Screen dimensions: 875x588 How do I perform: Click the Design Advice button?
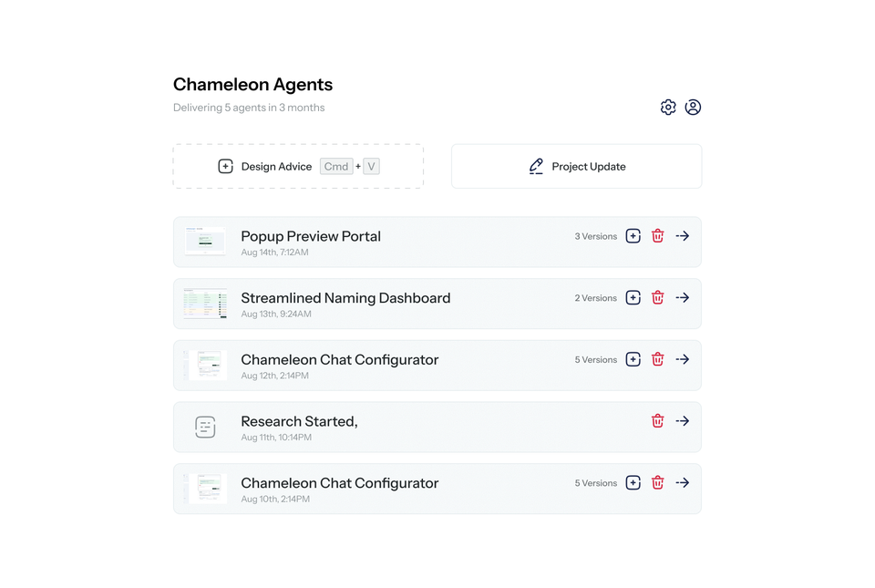(298, 166)
